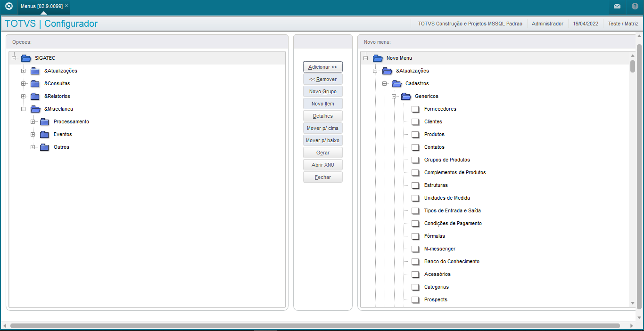Check the Prospects checkbox
Viewport: 644px width, 331px height.
pyautogui.click(x=415, y=300)
